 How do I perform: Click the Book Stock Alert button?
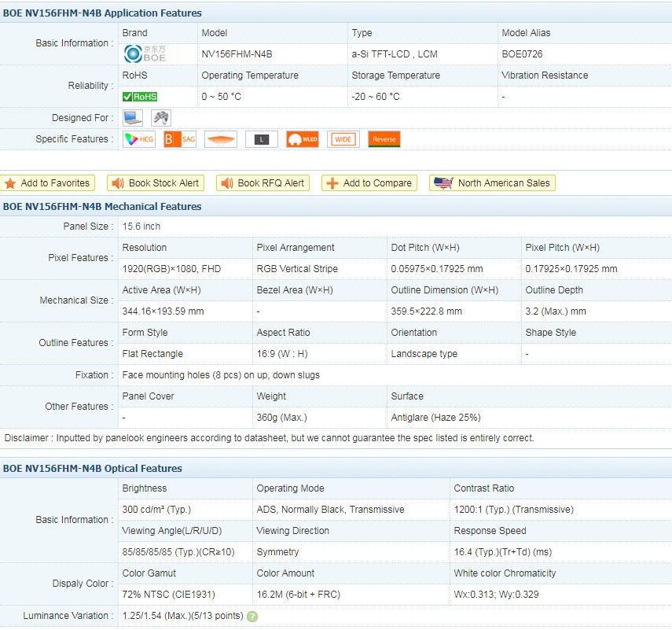pos(156,183)
